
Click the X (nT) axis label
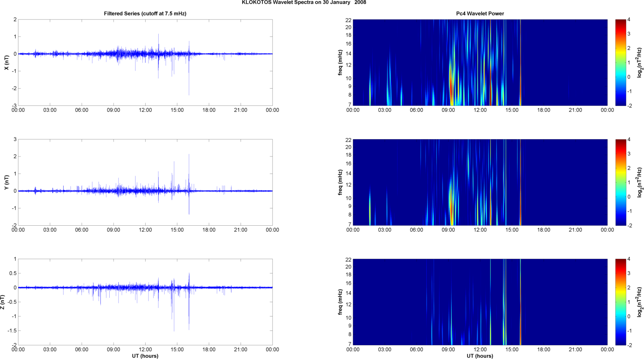pyautogui.click(x=6, y=62)
